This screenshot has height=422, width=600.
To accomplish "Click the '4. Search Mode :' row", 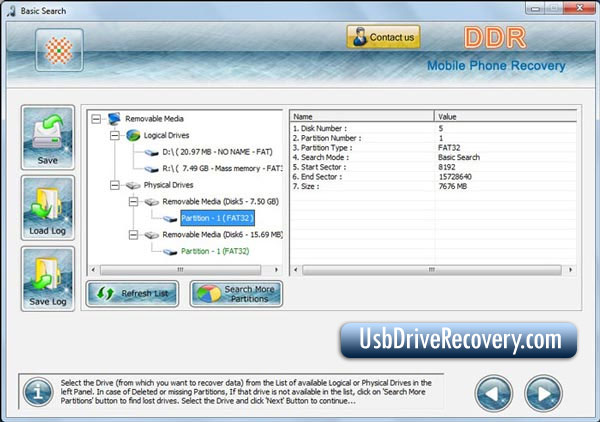I will coord(433,157).
